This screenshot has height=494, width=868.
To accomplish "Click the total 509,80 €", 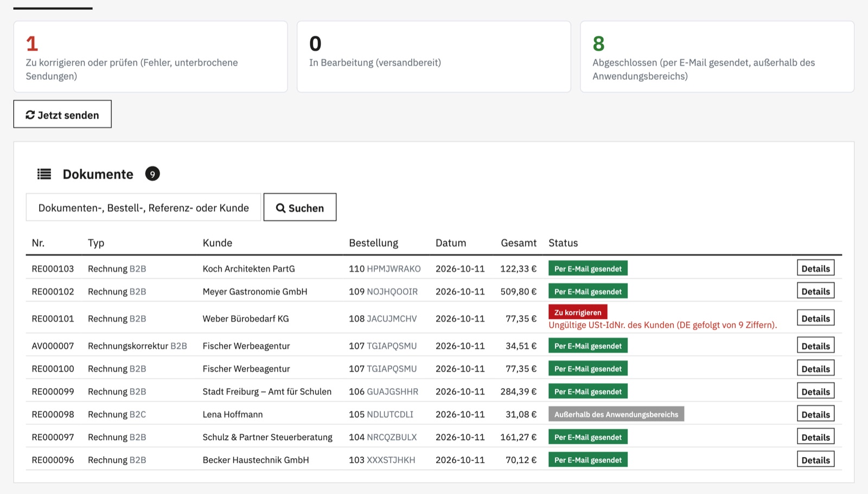I will [519, 292].
